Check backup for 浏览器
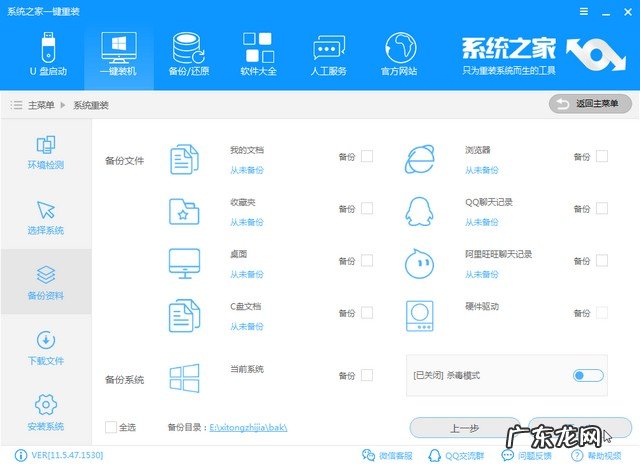640x466 pixels. (x=602, y=156)
